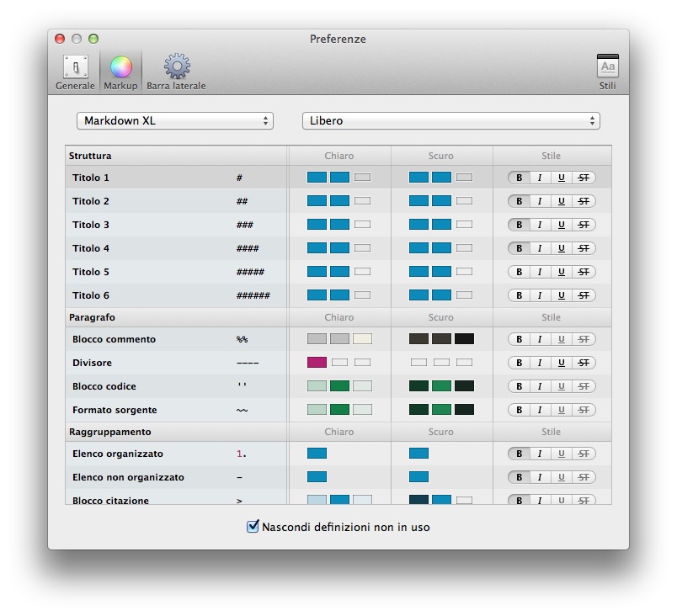Image resolution: width=677 pixels, height=616 pixels.
Task: Click the Struttura section header
Action: (x=90, y=156)
